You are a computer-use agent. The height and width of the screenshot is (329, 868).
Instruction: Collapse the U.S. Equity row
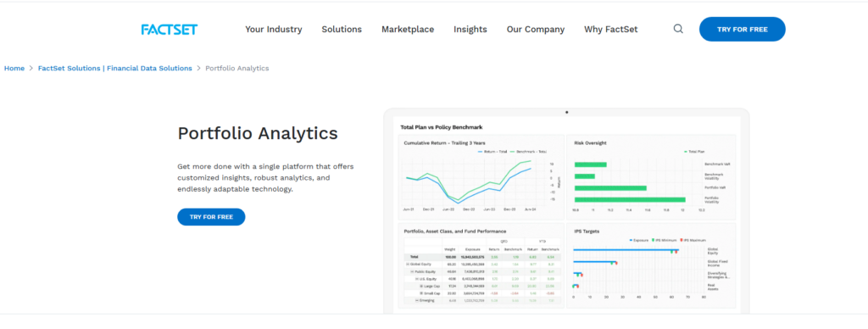click(416, 279)
